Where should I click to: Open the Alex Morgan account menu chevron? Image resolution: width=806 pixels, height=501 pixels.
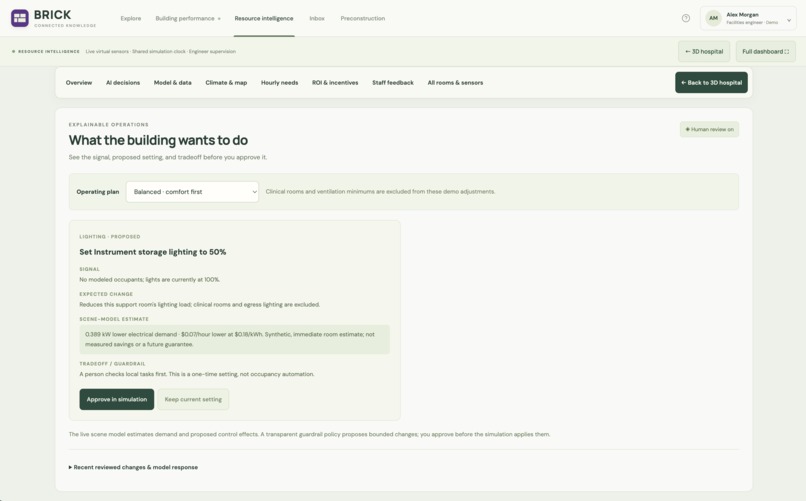[789, 20]
